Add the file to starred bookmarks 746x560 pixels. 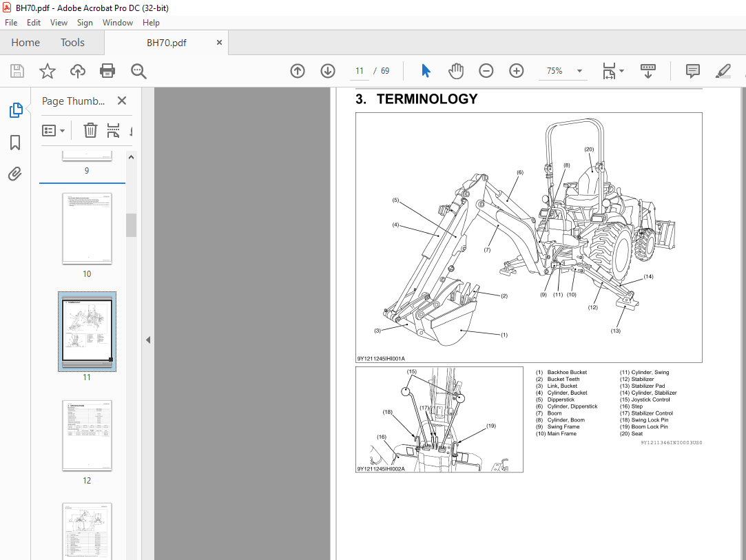[x=47, y=71]
